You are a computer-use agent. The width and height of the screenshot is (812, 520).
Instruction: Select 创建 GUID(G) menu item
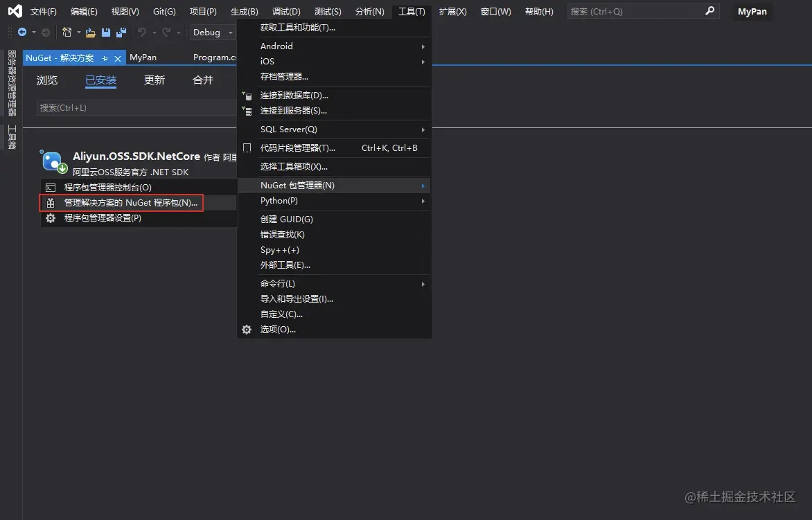pyautogui.click(x=334, y=219)
